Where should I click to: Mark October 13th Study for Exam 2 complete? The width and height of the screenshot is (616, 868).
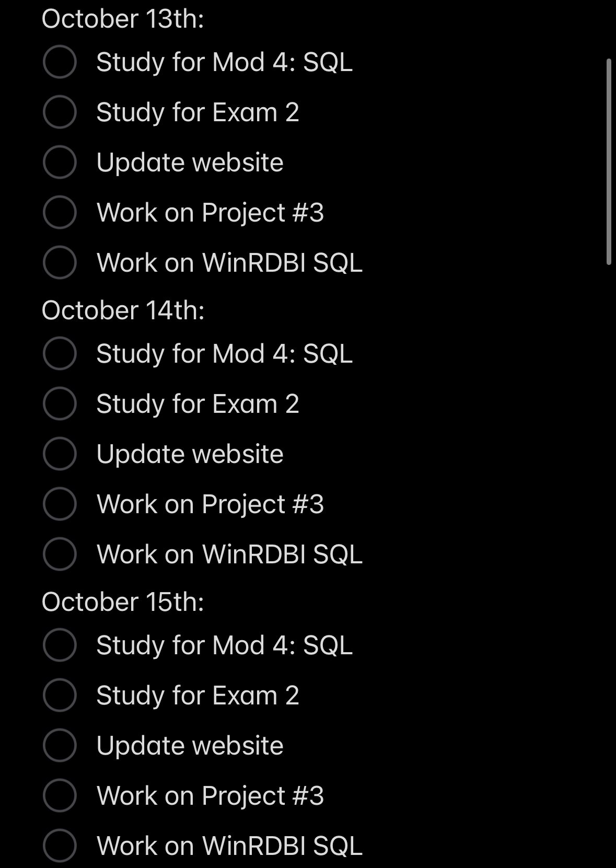coord(60,112)
